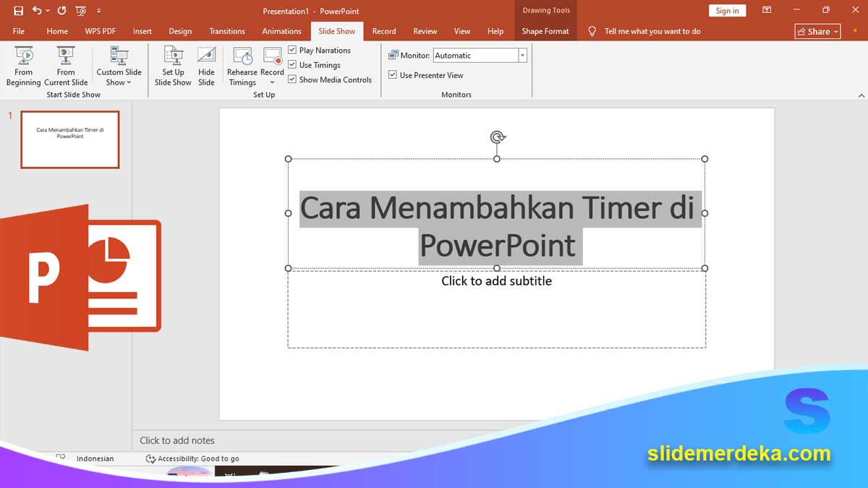Image resolution: width=868 pixels, height=488 pixels.
Task: Toggle Show Media Controls checkbox
Action: (x=292, y=80)
